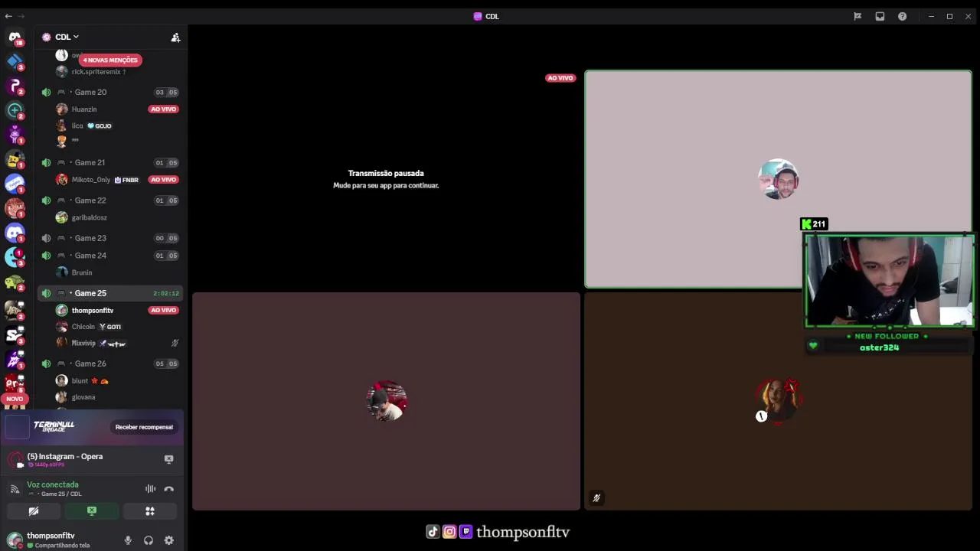The height and width of the screenshot is (551, 980).
Task: Open the blue diamond server icon
Action: (x=15, y=61)
